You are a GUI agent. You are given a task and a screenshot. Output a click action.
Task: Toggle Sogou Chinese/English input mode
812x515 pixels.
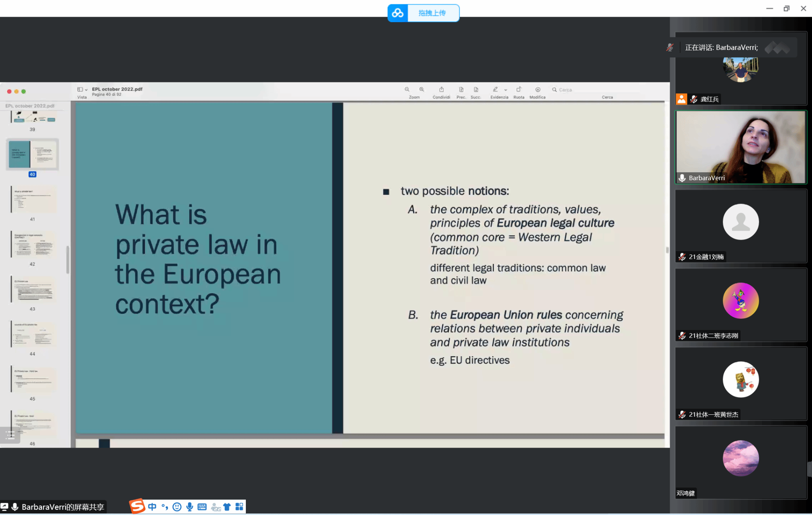click(x=152, y=507)
